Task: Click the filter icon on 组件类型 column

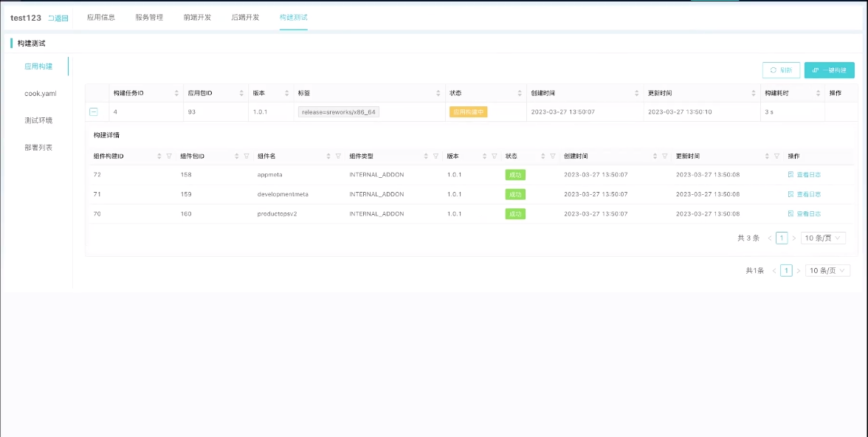Action: [x=435, y=156]
